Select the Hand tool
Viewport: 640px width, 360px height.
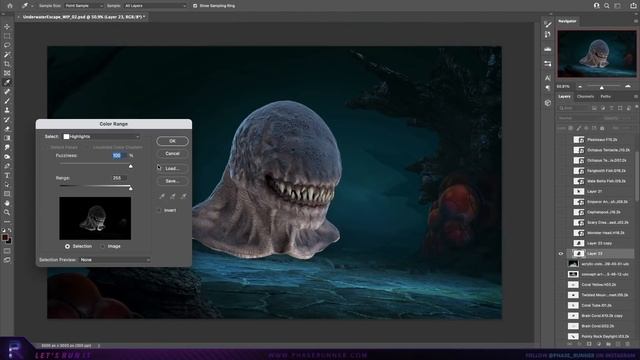click(x=7, y=203)
